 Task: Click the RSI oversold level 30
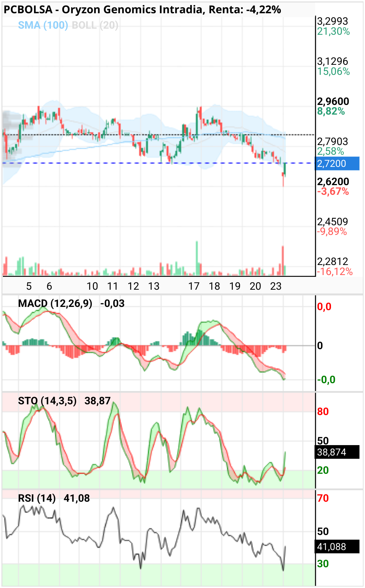[x=323, y=564]
